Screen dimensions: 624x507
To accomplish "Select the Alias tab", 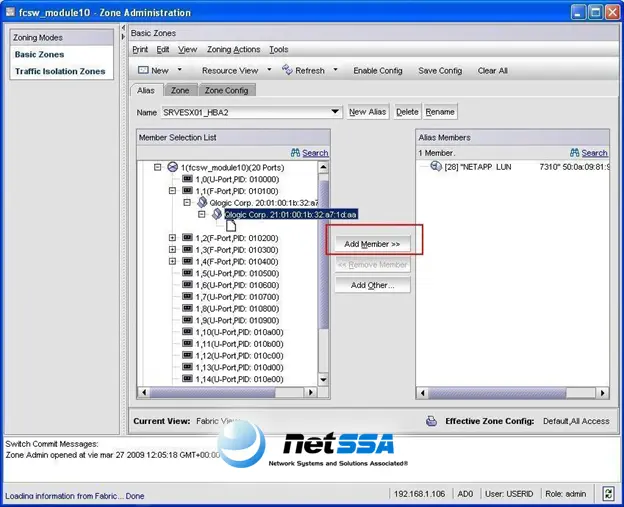I will coord(146,90).
